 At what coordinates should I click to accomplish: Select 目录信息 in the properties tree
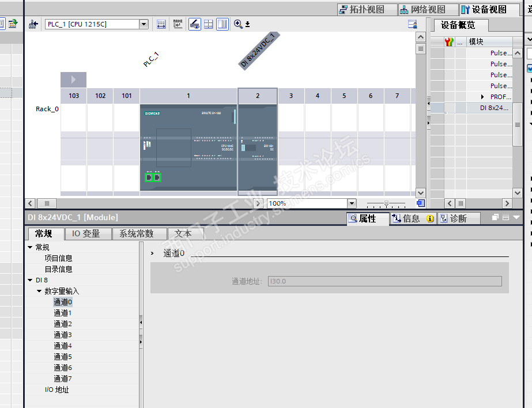pyautogui.click(x=58, y=269)
